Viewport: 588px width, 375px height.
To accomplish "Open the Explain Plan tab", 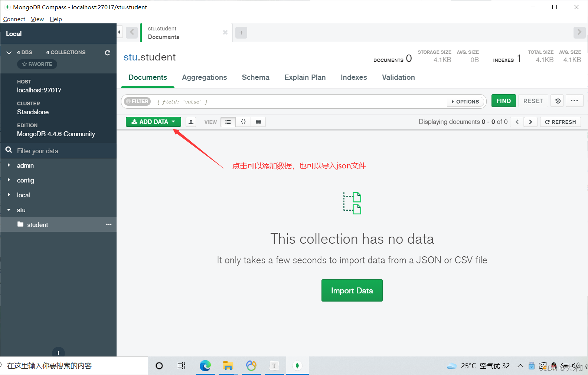I will pyautogui.click(x=305, y=77).
